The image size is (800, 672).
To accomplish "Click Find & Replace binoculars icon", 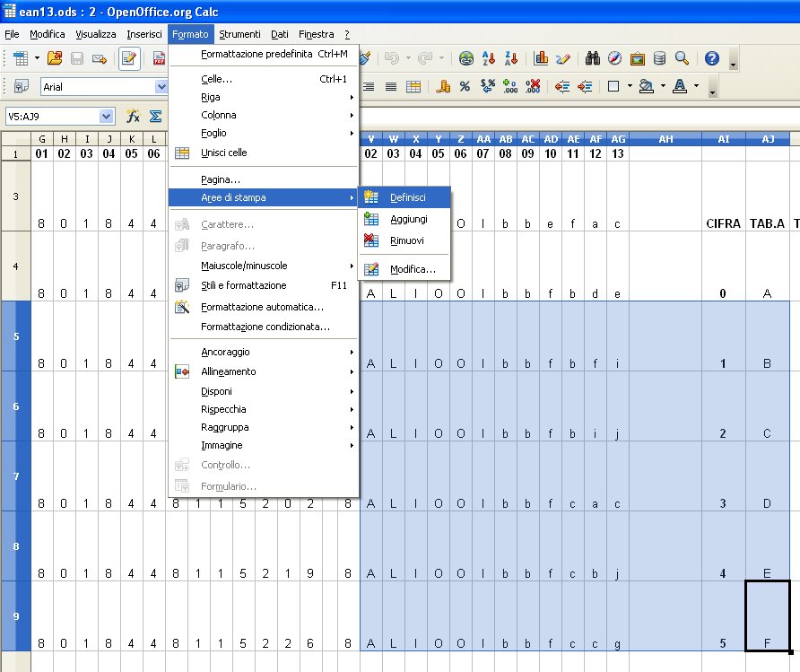I will (x=592, y=58).
